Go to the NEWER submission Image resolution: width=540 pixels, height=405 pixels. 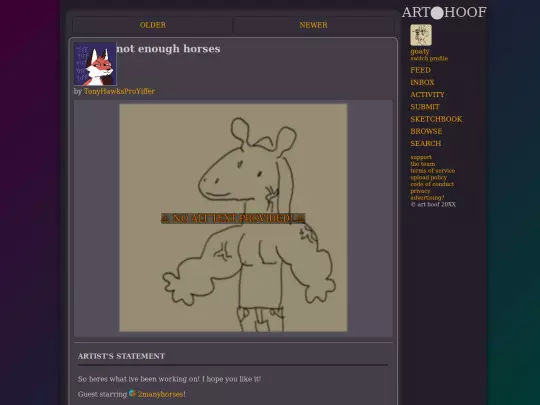(313, 25)
